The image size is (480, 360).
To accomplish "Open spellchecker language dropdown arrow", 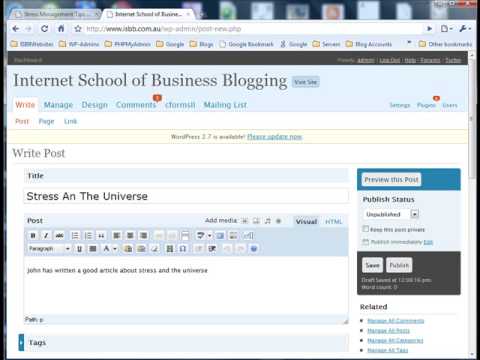I will pos(209,236).
